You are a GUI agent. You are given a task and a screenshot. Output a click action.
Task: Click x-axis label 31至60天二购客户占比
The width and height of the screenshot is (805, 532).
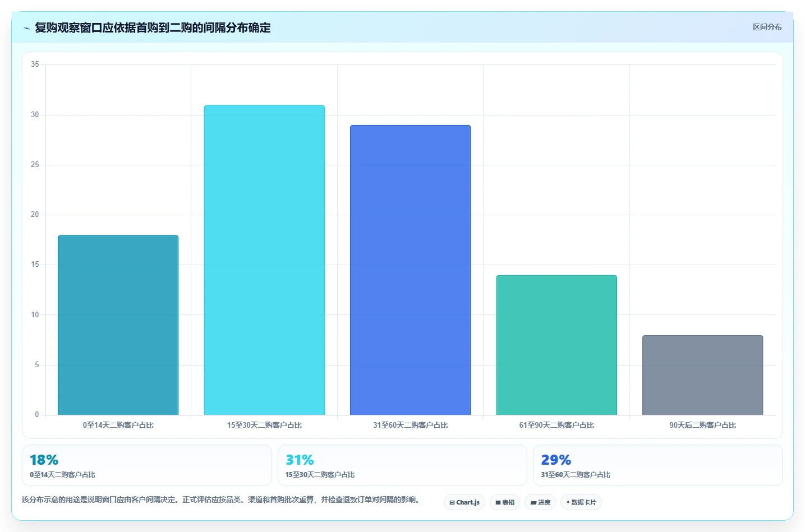click(x=411, y=425)
